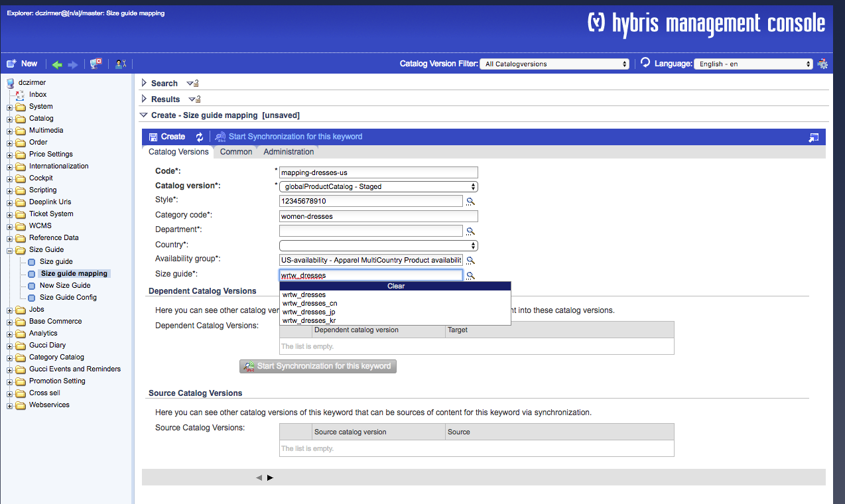Click the Category code input field

tap(379, 216)
